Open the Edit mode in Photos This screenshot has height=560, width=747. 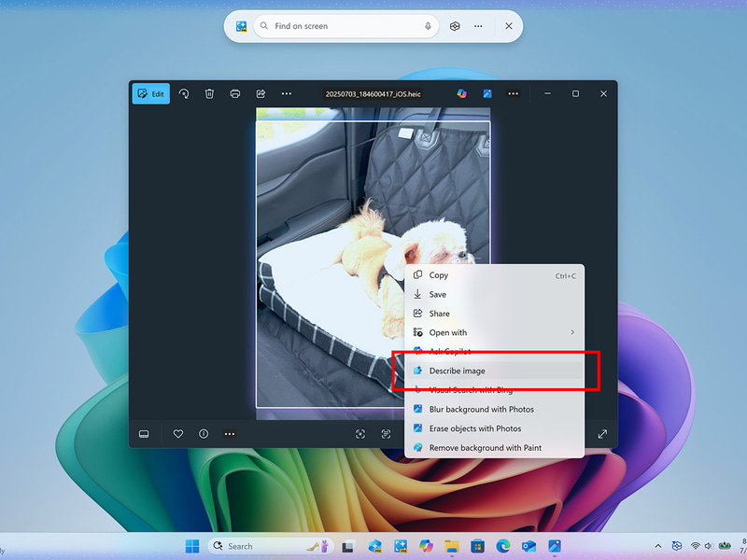151,94
